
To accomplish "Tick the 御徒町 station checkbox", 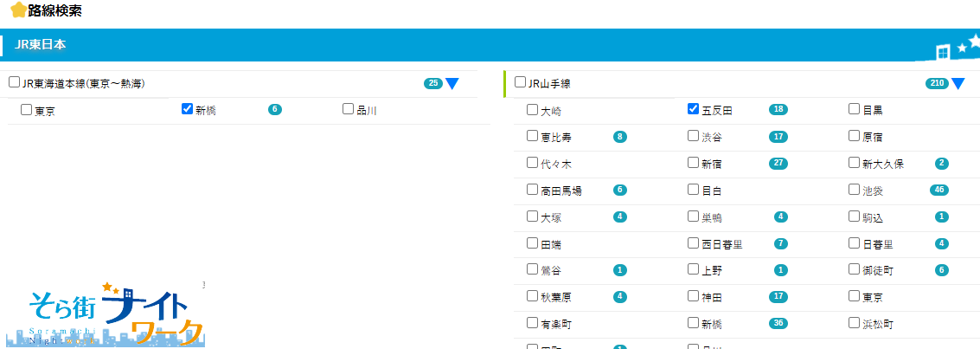I will [855, 269].
